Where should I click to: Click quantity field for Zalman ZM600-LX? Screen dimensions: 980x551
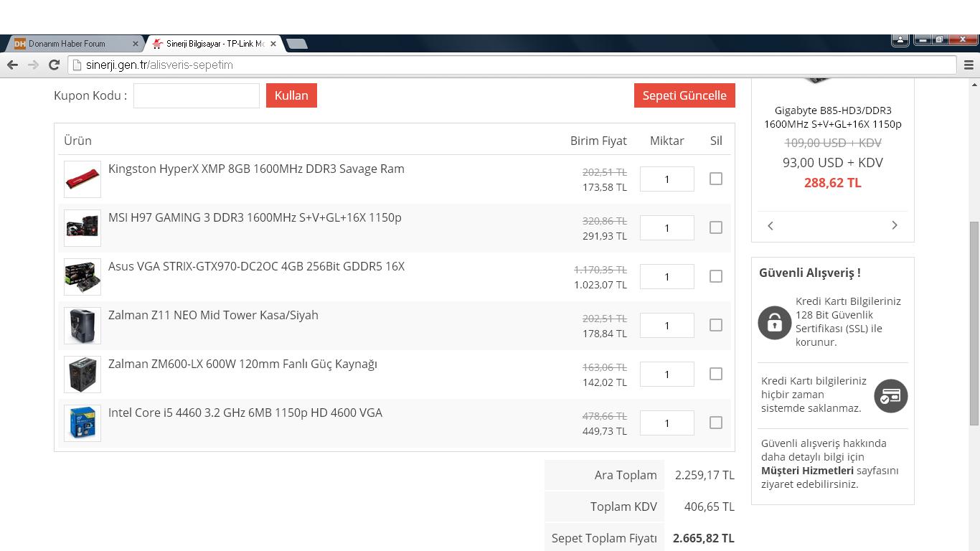[667, 375]
